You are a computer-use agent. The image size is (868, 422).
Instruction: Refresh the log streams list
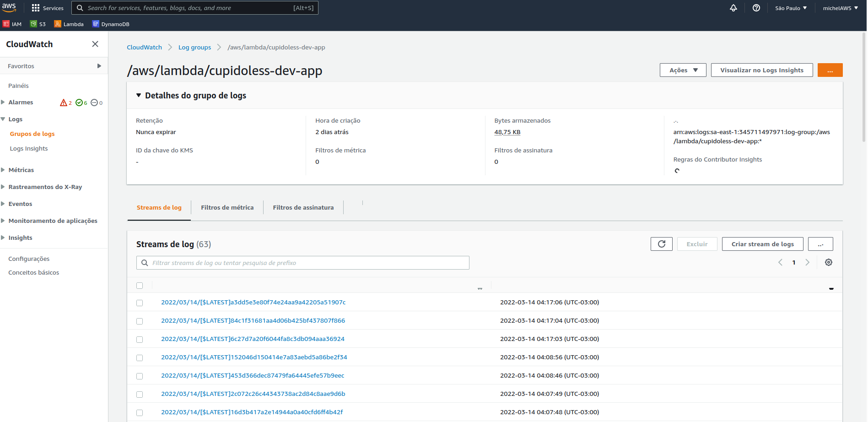pyautogui.click(x=661, y=243)
